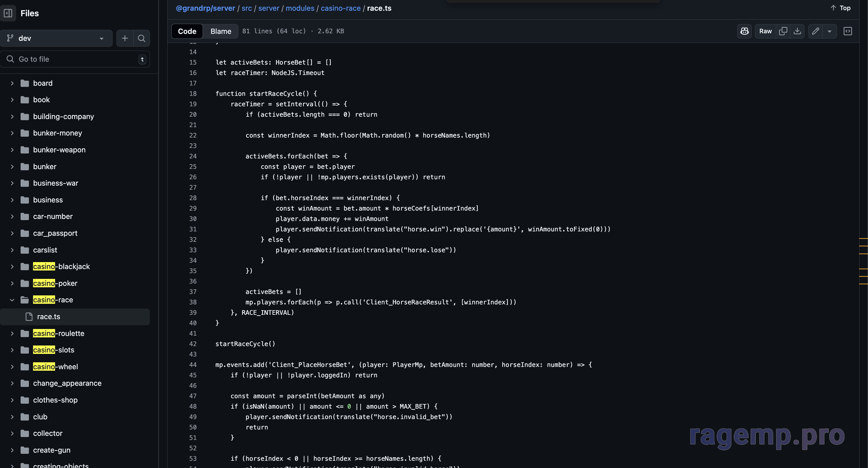Click the Raw button
The height and width of the screenshot is (468, 868).
click(x=765, y=31)
